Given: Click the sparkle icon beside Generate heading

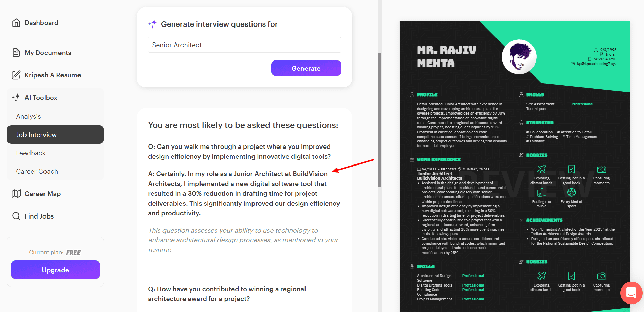Looking at the screenshot, I should [x=152, y=24].
